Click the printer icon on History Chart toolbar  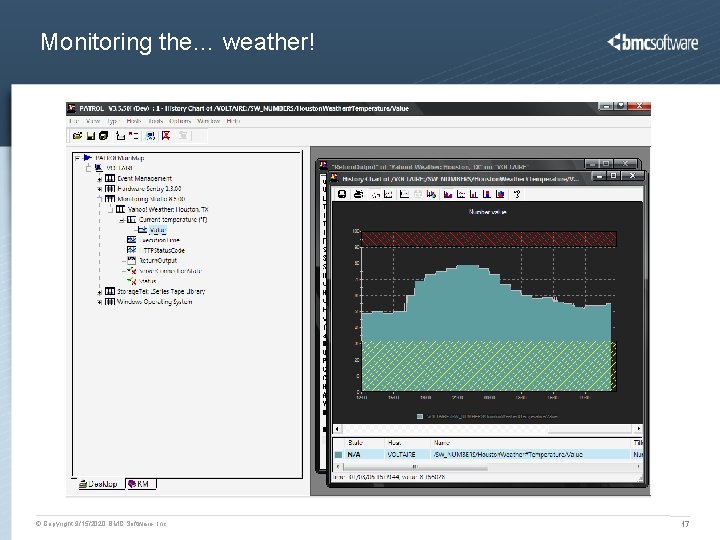[359, 194]
